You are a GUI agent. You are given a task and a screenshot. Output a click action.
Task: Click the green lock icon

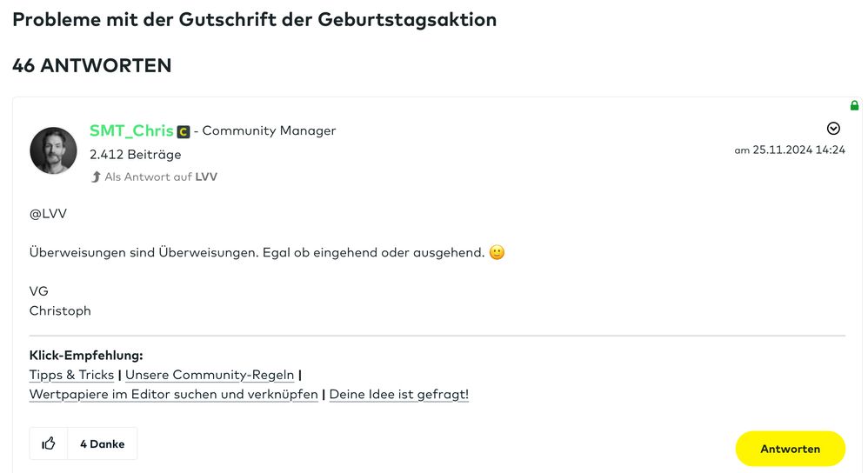coord(854,105)
